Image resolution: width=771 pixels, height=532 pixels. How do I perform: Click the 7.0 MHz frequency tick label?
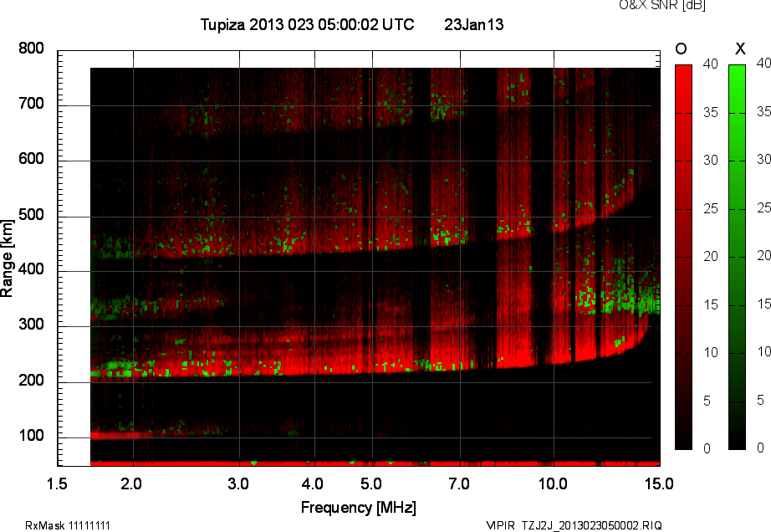click(459, 483)
